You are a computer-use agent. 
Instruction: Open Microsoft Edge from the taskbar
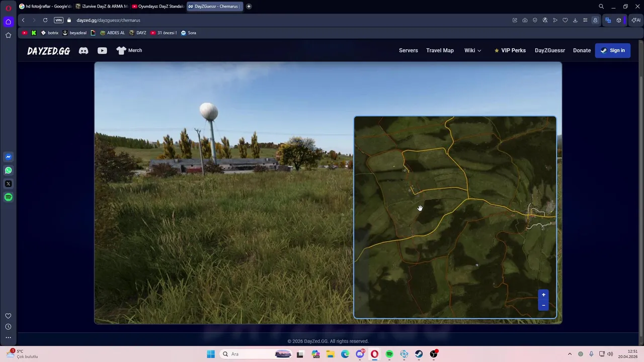(x=345, y=354)
